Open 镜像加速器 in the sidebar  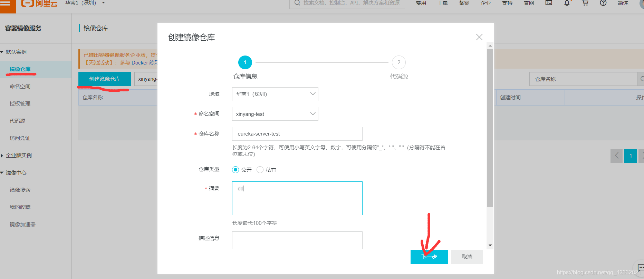pos(23,224)
